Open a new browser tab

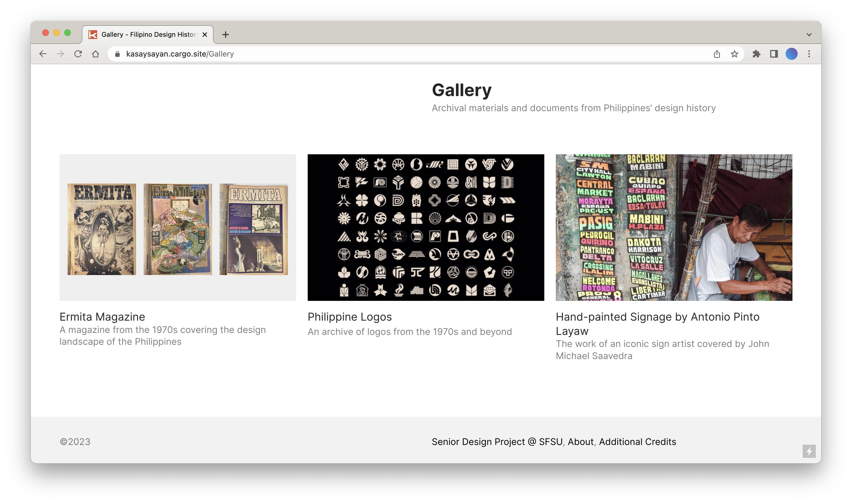coord(225,35)
